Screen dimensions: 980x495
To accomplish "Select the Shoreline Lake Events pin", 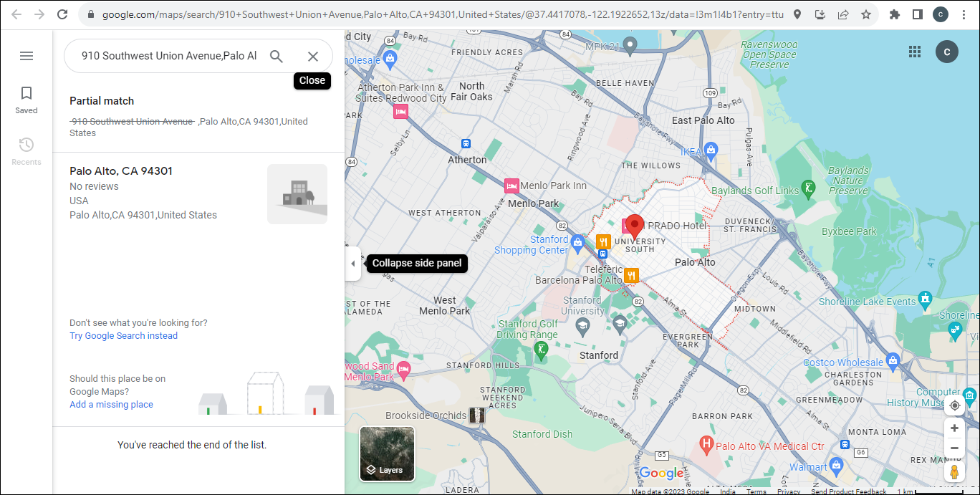I will click(926, 298).
